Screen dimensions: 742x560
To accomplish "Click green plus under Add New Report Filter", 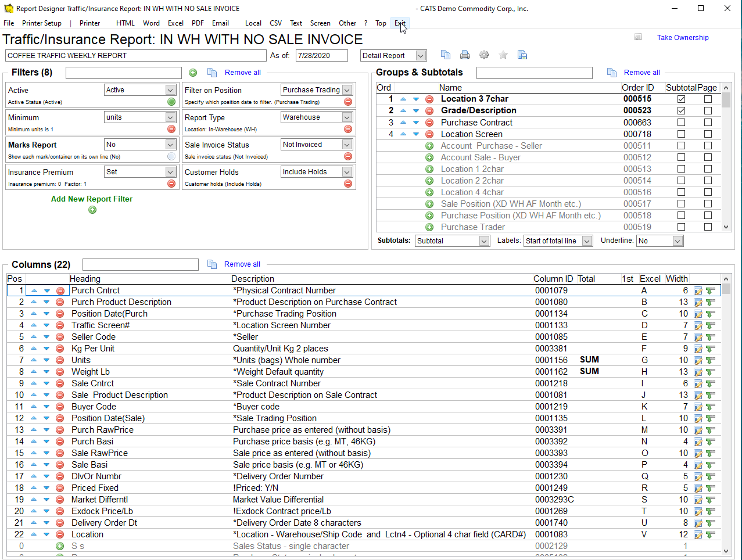I will pyautogui.click(x=92, y=210).
